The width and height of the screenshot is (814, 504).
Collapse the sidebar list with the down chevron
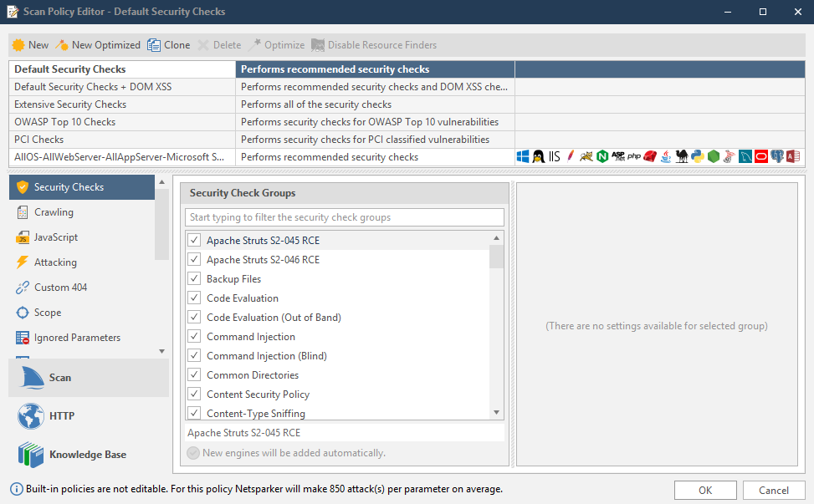coord(161,350)
